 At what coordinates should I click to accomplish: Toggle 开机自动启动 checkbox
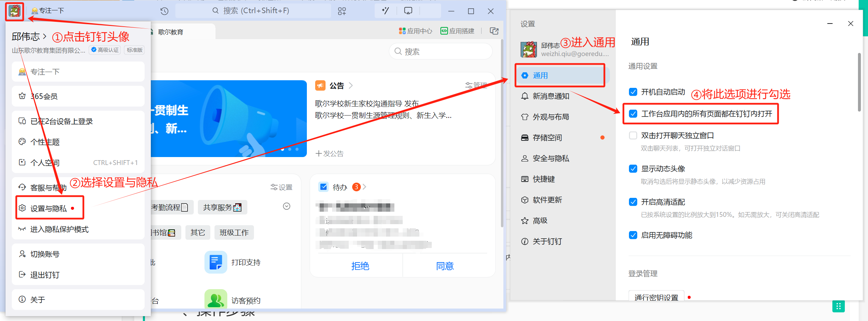point(633,92)
